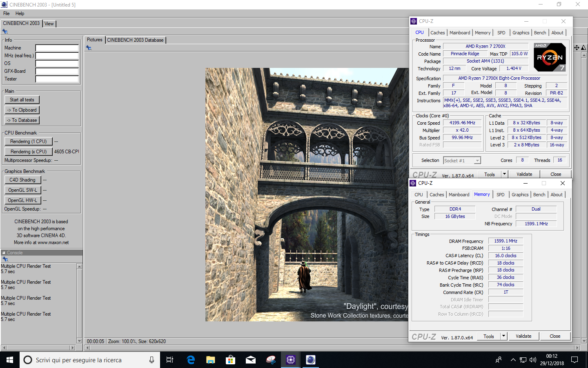Screen dimensions: 588x368
Task: Click the Cortana circle icon in the search box
Action: tap(28, 360)
